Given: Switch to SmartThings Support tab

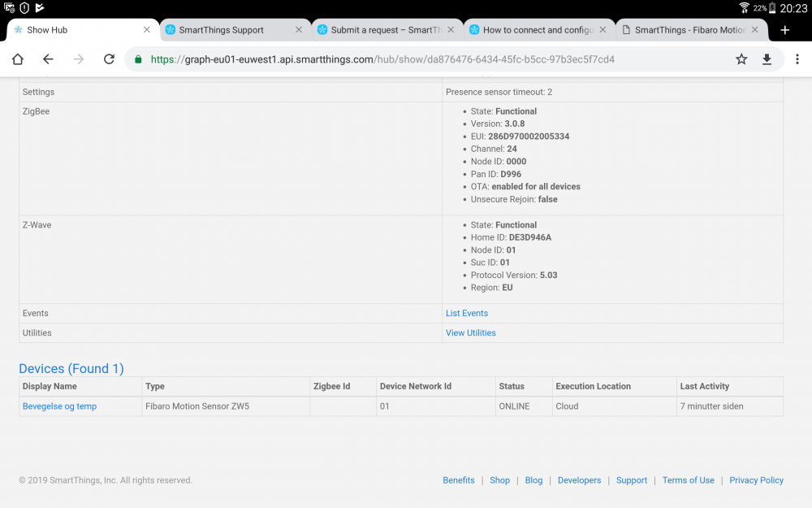Looking at the screenshot, I should [221, 30].
